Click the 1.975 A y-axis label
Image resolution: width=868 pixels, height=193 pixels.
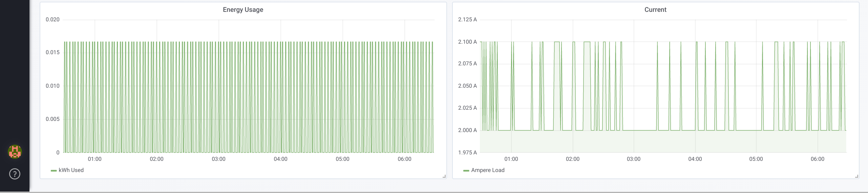pyautogui.click(x=467, y=152)
